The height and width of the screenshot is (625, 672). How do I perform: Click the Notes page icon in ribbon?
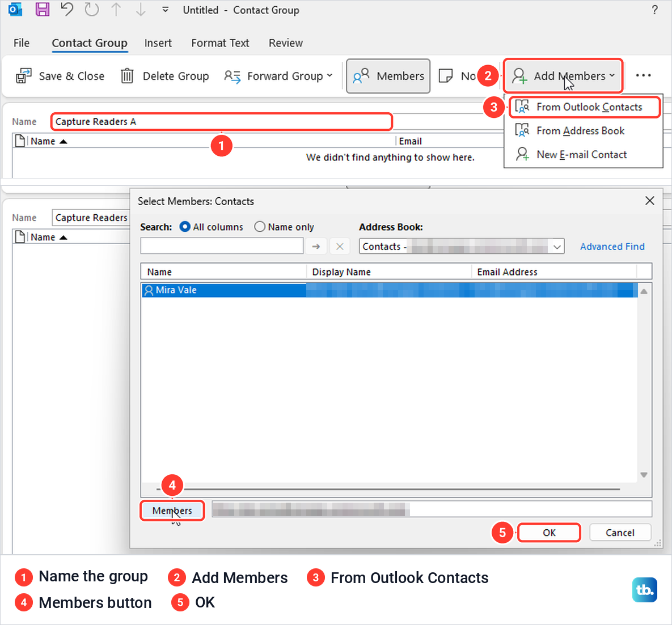click(446, 76)
